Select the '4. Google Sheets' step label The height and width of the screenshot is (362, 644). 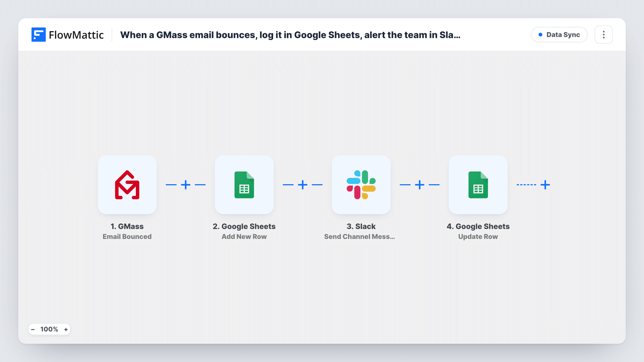tap(478, 226)
